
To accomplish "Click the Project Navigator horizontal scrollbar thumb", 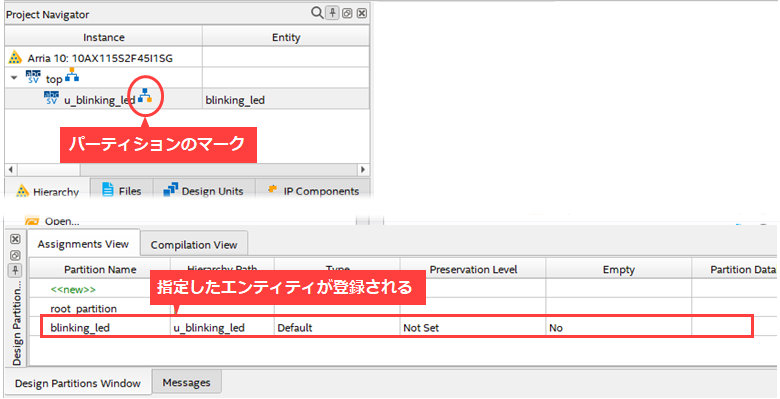I will coord(48,169).
